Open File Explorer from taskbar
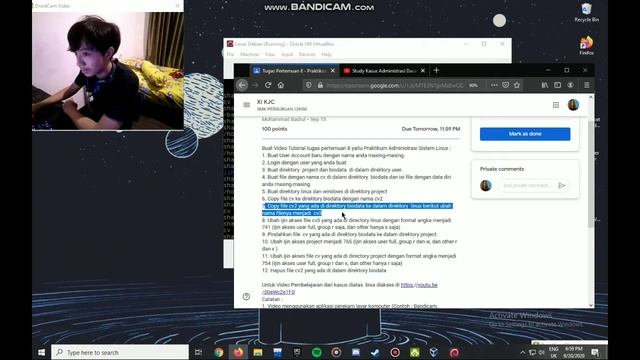 click(258, 352)
